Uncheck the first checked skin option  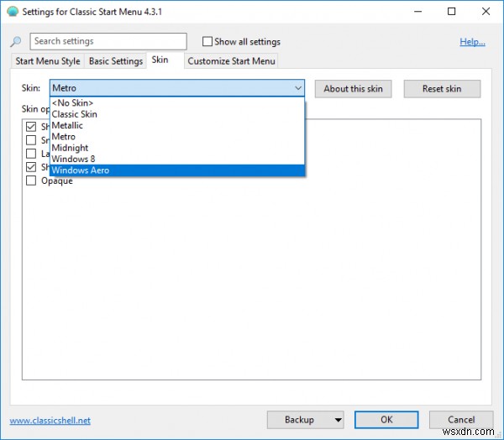(31, 127)
